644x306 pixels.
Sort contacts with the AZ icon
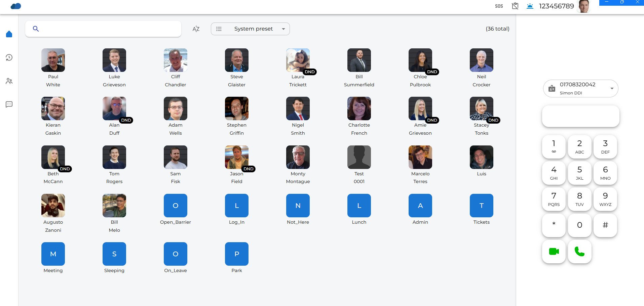[x=196, y=29]
